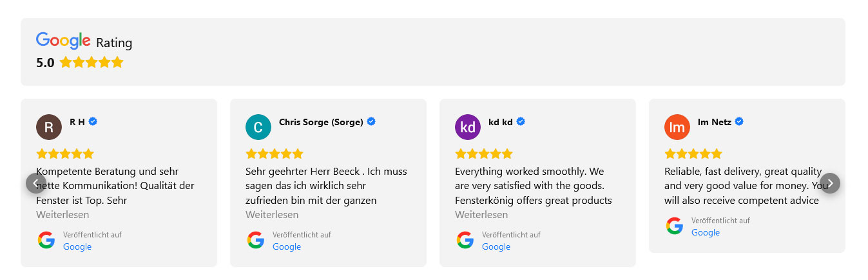868x280 pixels.
Task: Click verified badge next to R H
Action: [93, 121]
